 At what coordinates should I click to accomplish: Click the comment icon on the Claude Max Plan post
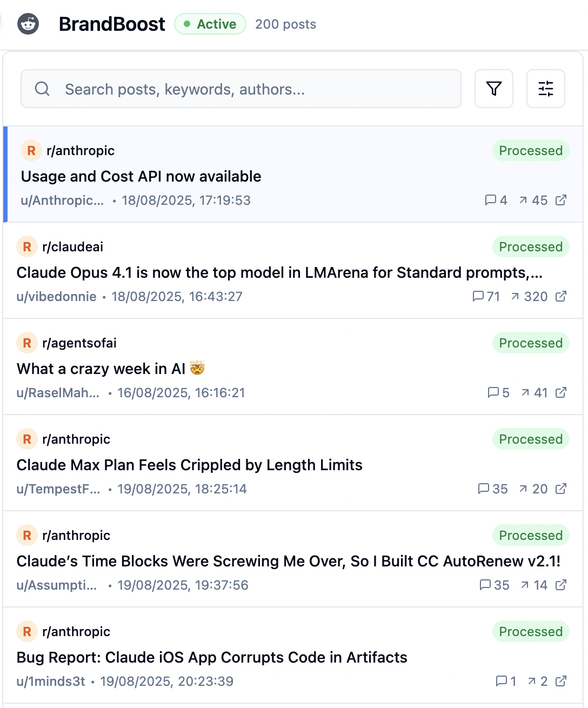[484, 489]
